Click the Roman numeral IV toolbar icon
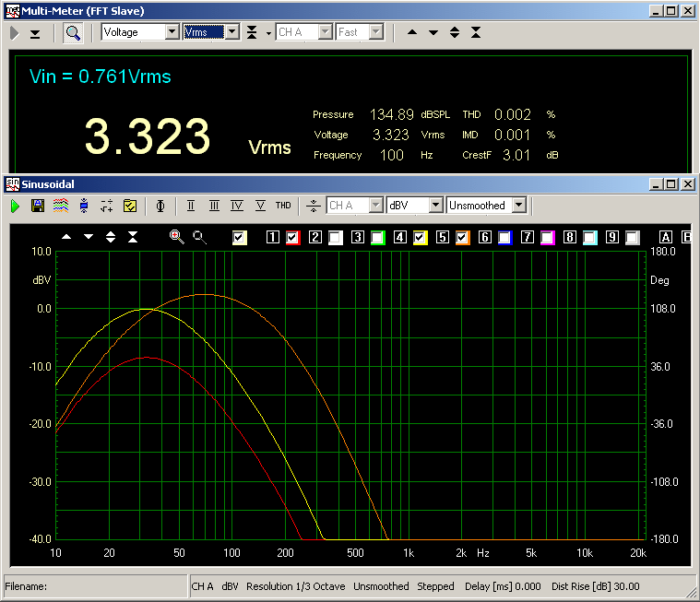700x602 pixels. pos(237,206)
